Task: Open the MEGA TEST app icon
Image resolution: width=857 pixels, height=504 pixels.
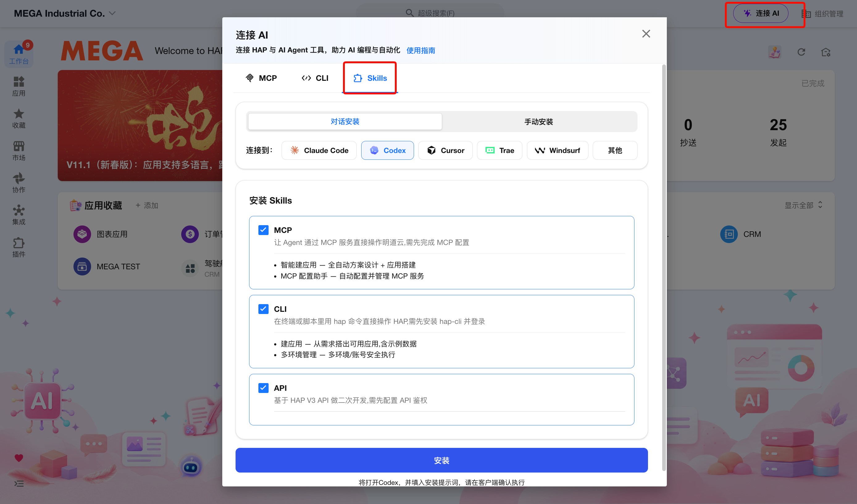Action: click(82, 266)
